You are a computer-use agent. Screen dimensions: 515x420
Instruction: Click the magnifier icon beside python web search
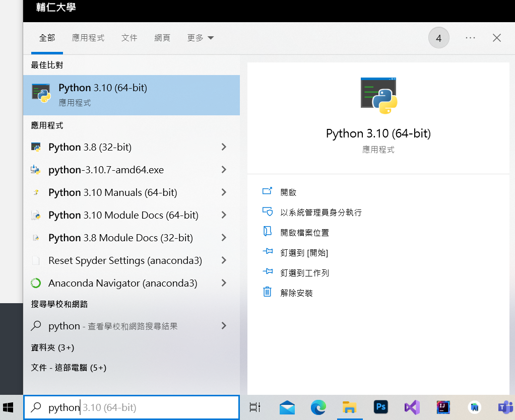tap(36, 326)
